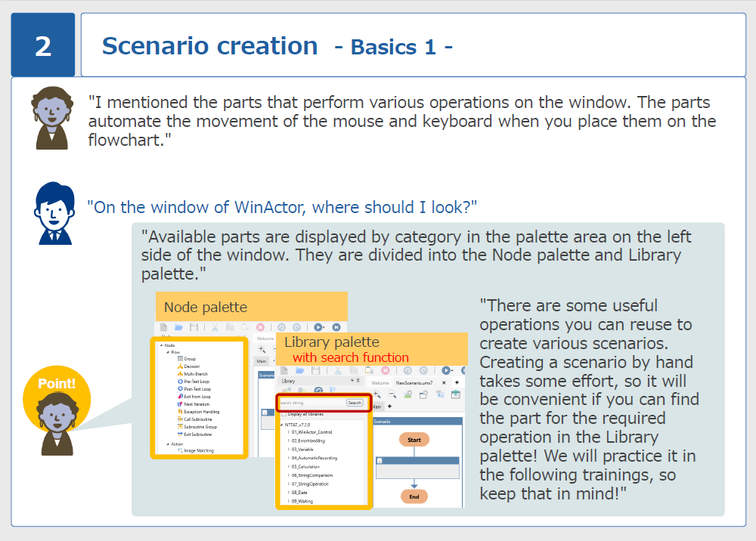Enable the Display all libraries checkbox
The width and height of the screenshot is (756, 541).
coord(283,413)
